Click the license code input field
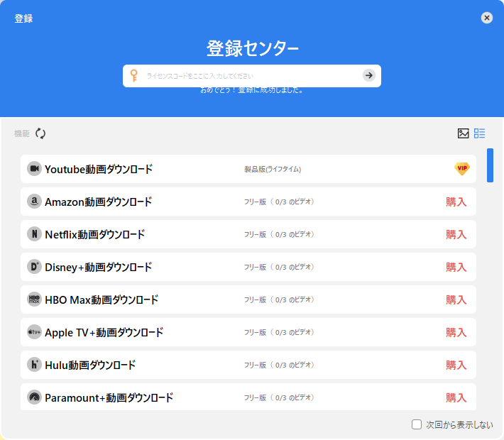 (x=252, y=76)
